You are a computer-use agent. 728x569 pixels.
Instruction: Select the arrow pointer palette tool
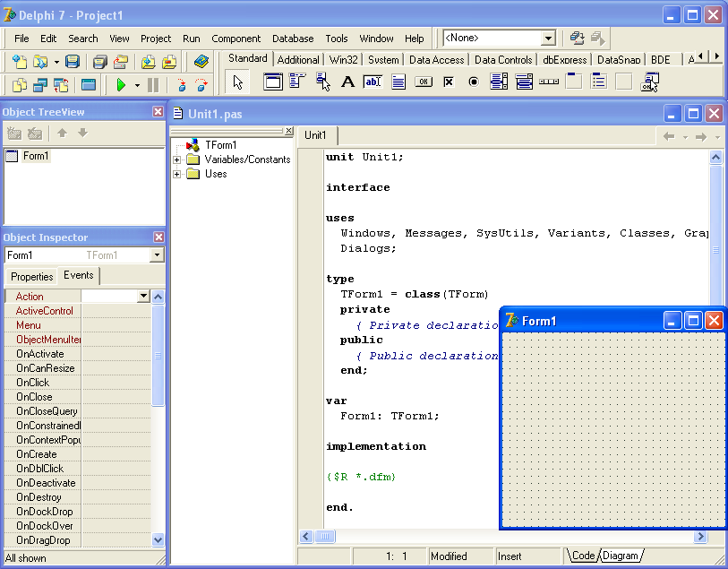click(x=237, y=82)
